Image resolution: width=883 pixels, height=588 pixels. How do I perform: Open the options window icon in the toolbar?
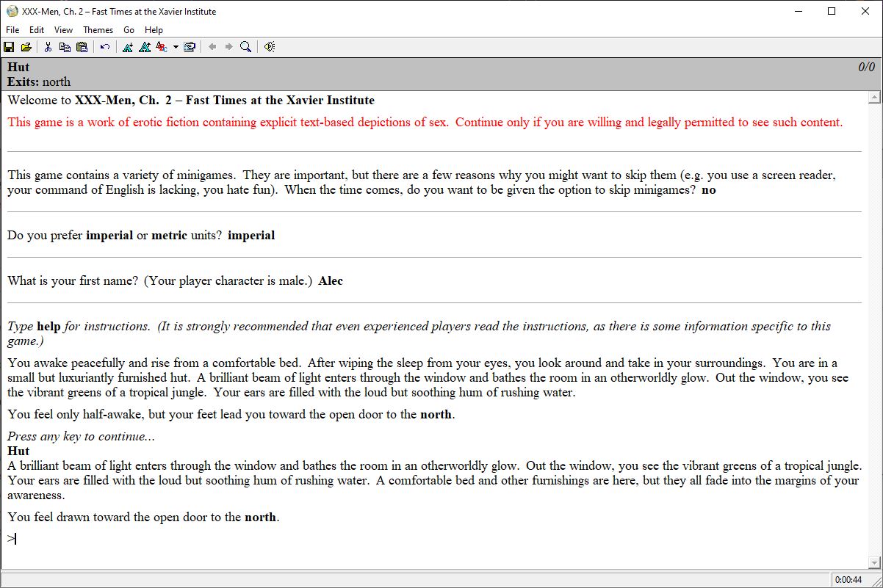point(190,47)
